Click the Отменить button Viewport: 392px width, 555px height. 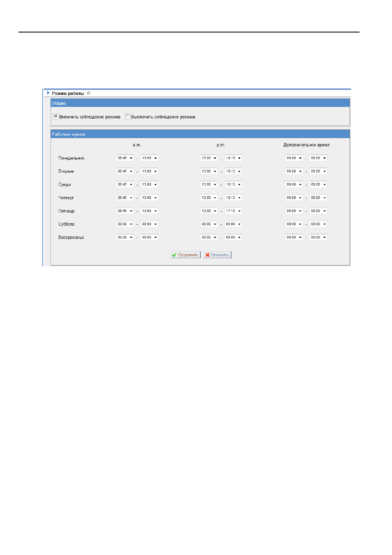tap(217, 255)
